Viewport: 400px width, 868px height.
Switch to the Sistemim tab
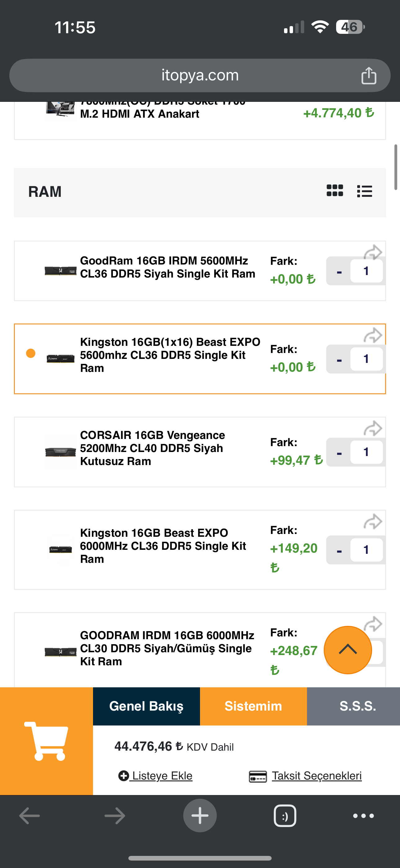pos(253,706)
